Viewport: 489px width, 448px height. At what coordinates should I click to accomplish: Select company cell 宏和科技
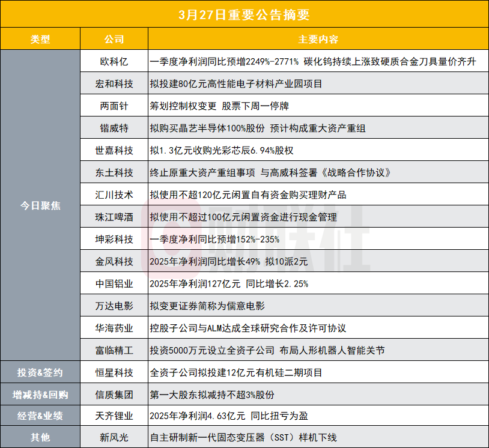click(114, 83)
